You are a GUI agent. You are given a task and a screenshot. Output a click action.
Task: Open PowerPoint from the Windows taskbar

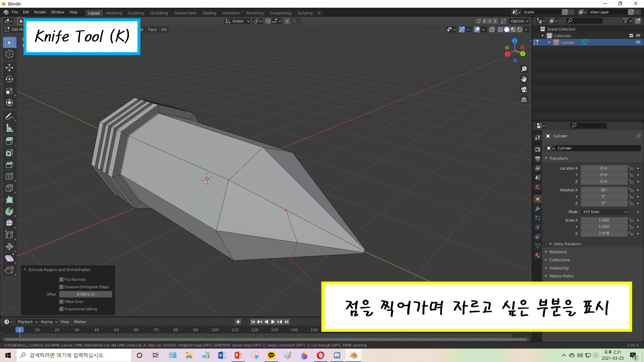(x=238, y=355)
